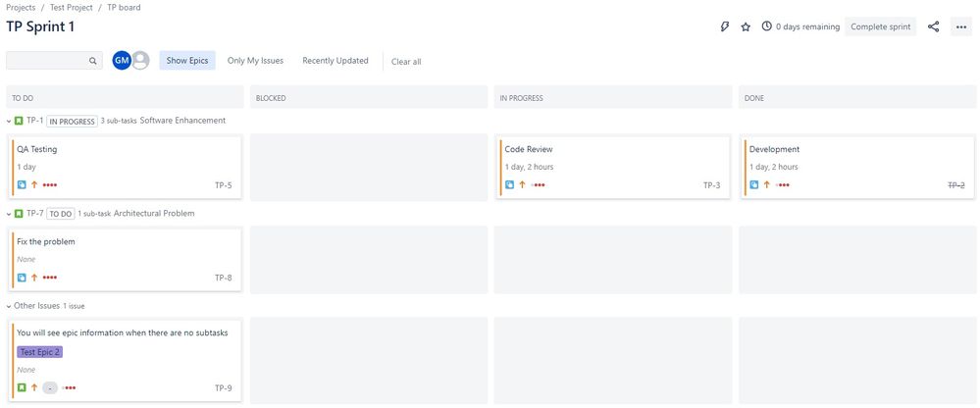Open Test Project breadcrumb
Viewport: 980px width, 408px height.
(x=72, y=8)
